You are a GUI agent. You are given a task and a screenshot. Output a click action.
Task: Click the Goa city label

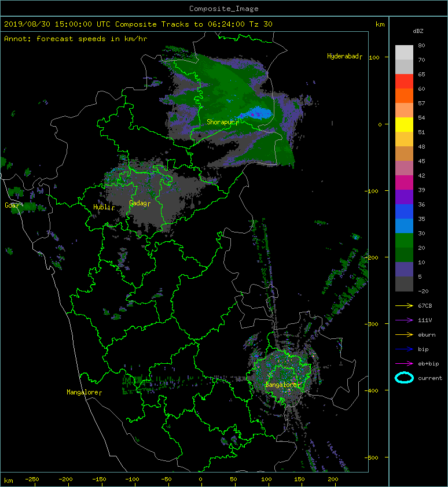point(11,205)
